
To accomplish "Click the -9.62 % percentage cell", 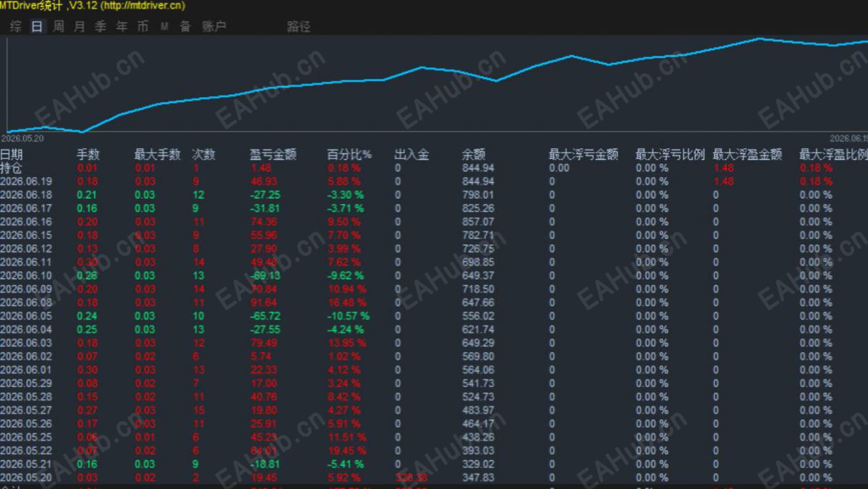I will tap(346, 276).
